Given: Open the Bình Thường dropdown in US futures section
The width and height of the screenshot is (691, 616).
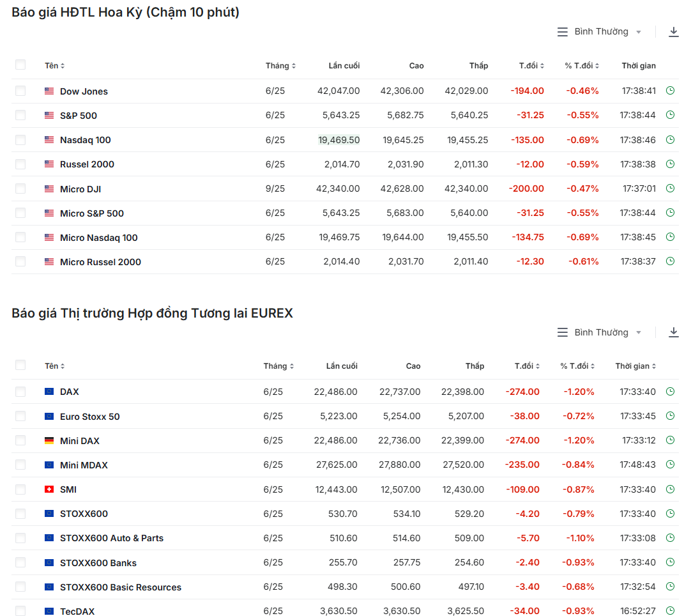Looking at the screenshot, I should 599,32.
